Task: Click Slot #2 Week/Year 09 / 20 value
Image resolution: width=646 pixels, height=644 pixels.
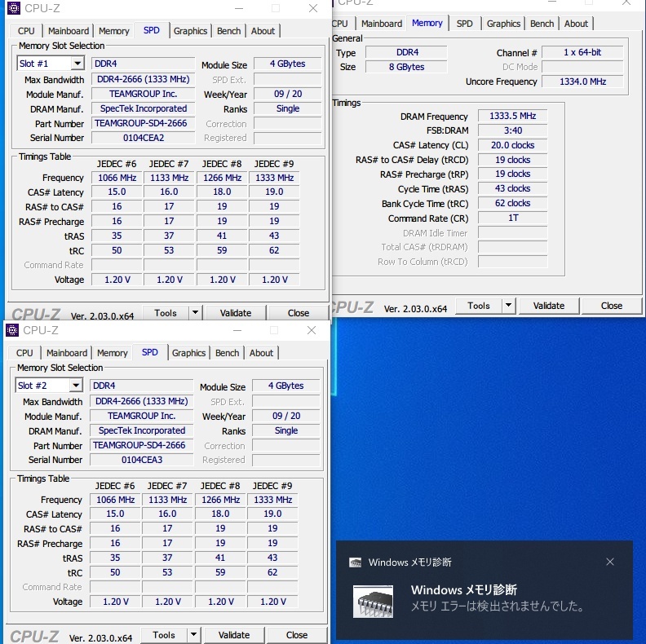Action: point(286,416)
